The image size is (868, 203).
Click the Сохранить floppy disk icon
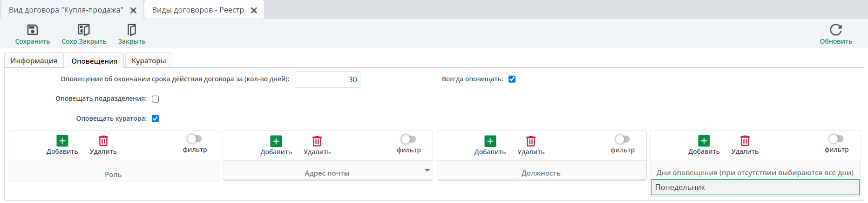[33, 30]
